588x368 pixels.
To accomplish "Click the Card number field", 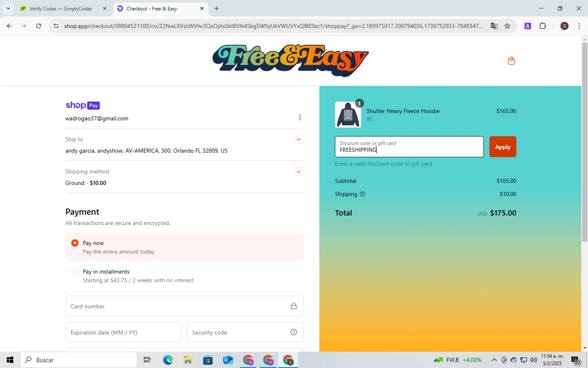I will point(184,306).
